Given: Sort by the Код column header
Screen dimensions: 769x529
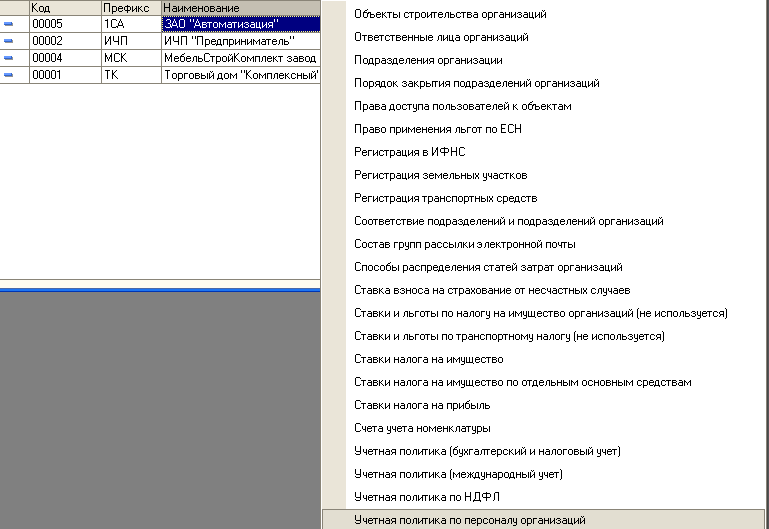Looking at the screenshot, I should point(65,8).
